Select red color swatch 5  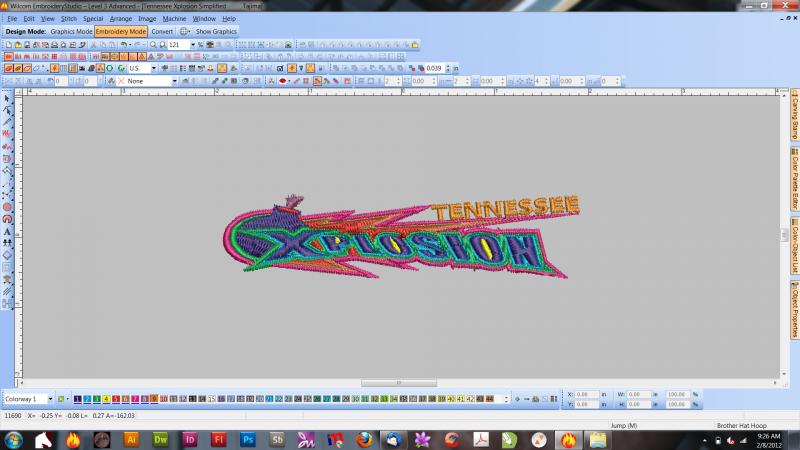pyautogui.click(x=116, y=399)
